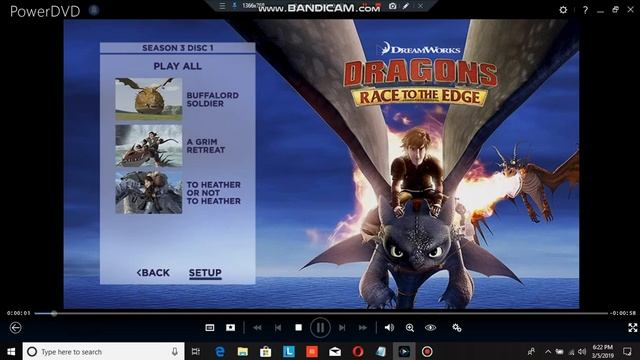Click the remaining time display

pos(623,313)
